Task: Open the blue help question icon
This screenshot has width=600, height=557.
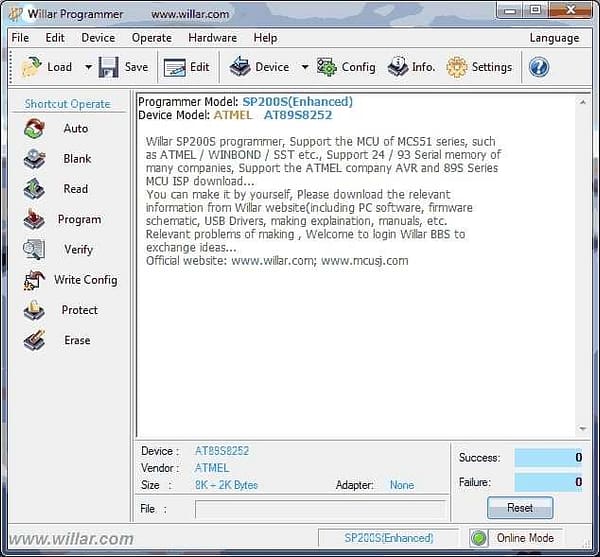Action: 539,67
